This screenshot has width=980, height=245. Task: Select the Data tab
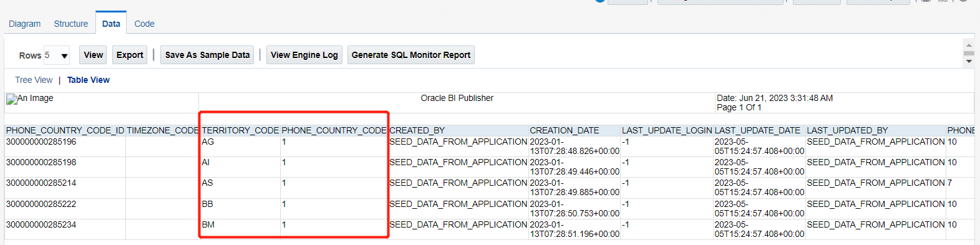click(x=111, y=24)
